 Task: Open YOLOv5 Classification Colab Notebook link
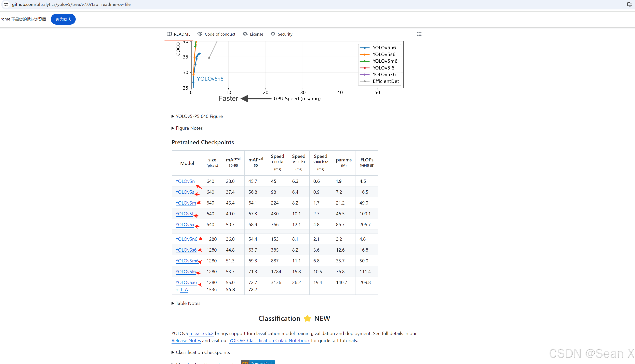point(269,341)
